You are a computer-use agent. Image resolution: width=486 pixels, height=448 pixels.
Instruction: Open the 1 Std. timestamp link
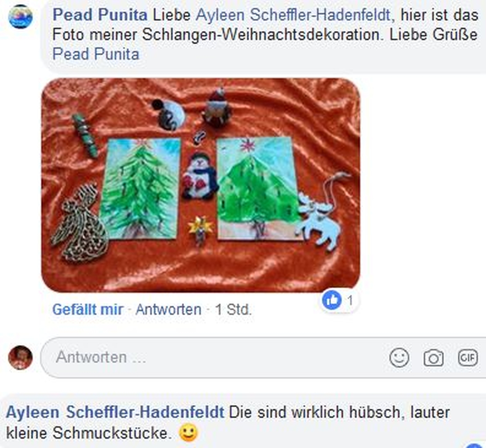(x=233, y=310)
